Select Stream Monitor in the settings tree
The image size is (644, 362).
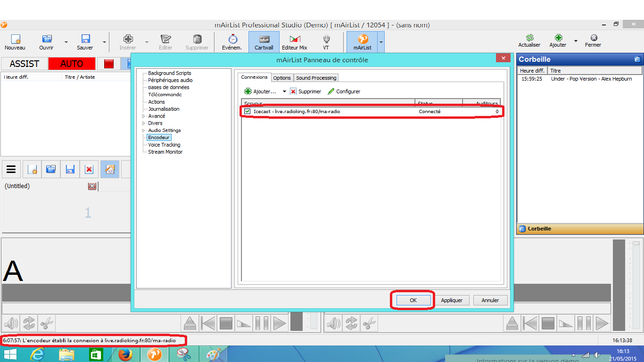click(x=165, y=152)
